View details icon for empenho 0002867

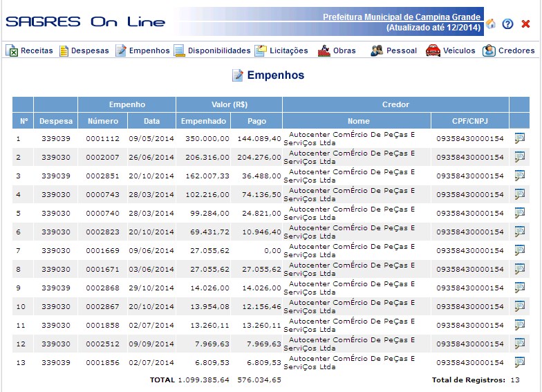[520, 306]
